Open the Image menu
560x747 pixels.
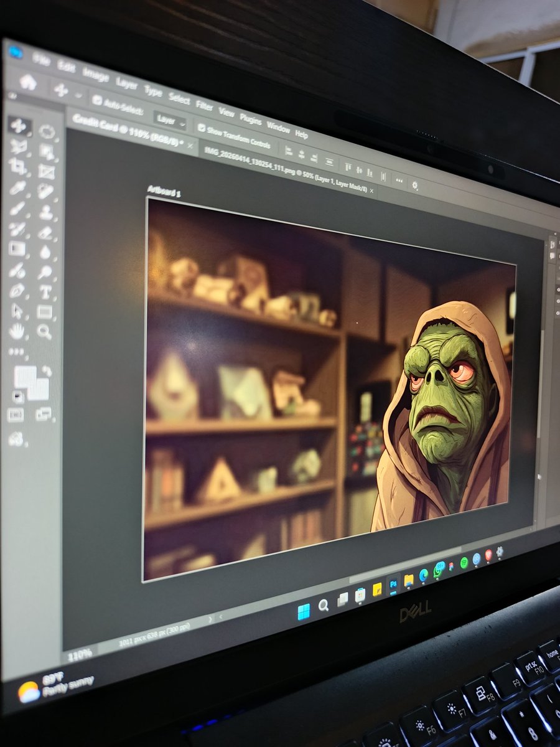point(95,74)
